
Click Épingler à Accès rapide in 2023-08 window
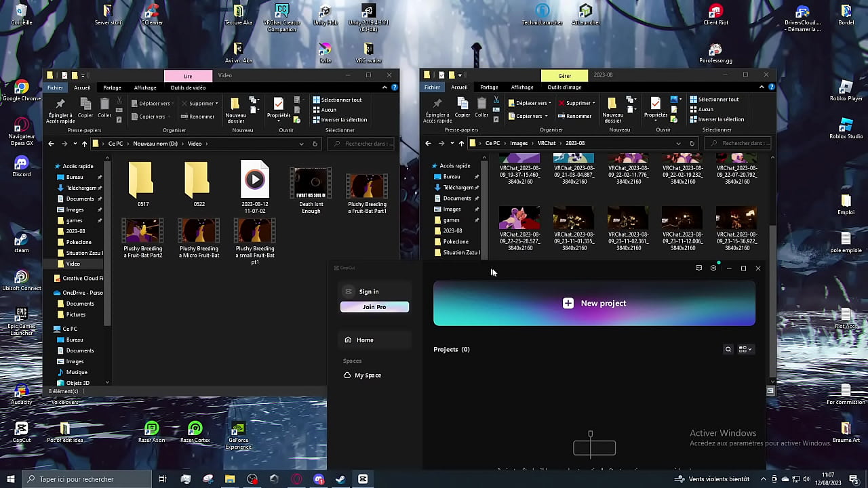(x=437, y=109)
